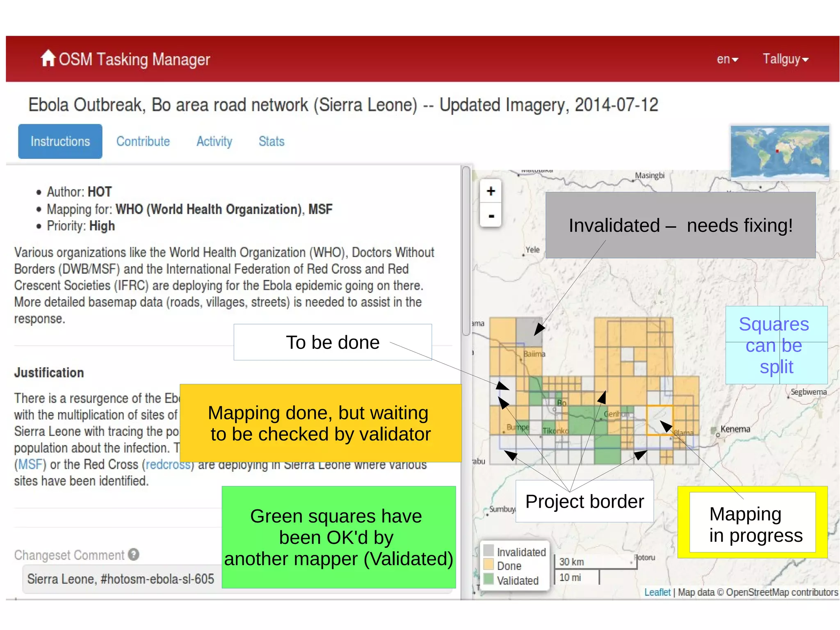Screen dimensions: 840x630
Task: Open the Leaflet attribution link
Action: click(657, 592)
